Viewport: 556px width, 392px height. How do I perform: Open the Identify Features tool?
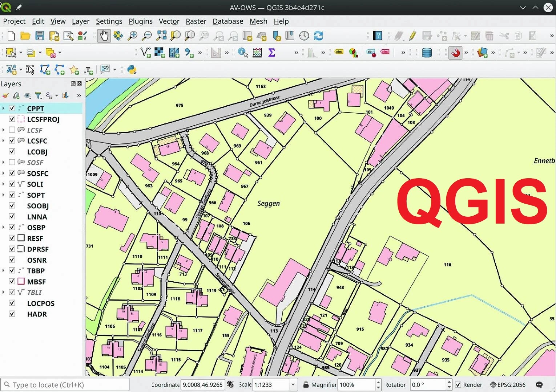(x=243, y=53)
